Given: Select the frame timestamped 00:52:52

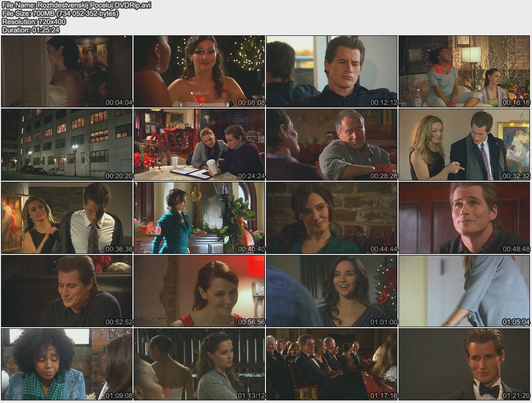Looking at the screenshot, I should (67, 291).
